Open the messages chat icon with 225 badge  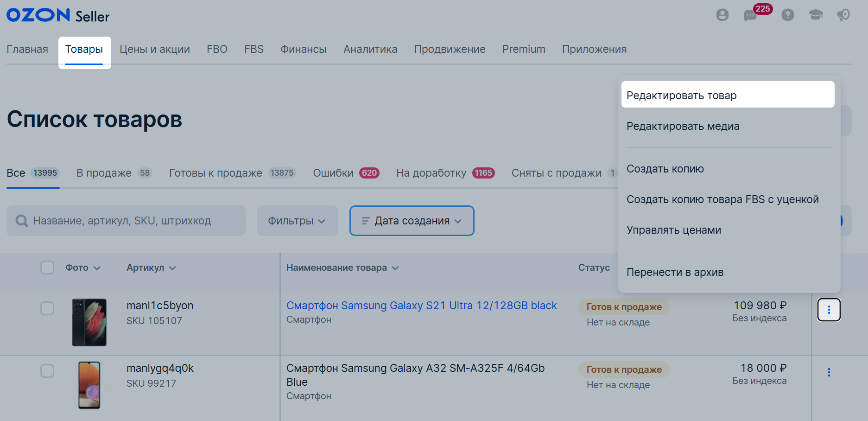[750, 16]
